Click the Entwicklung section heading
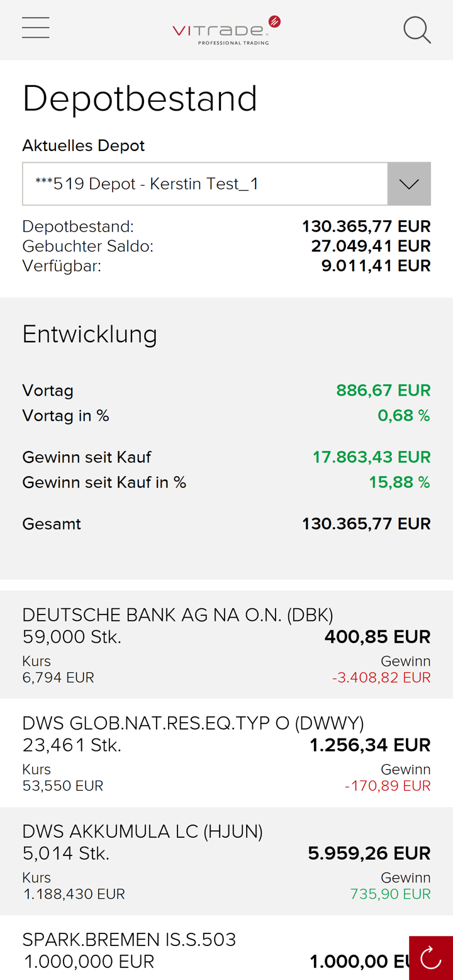Viewport: 453px width, 980px height. [x=89, y=334]
